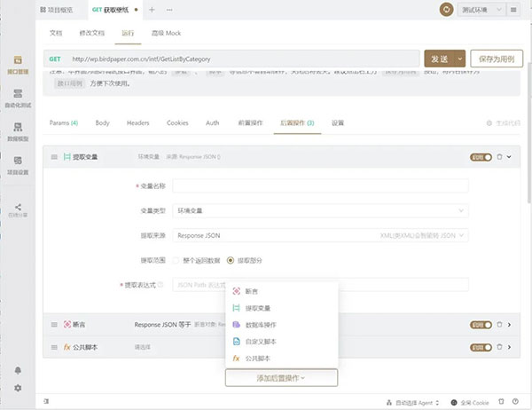Delete the 提取变量 operation with trash icon
532x410 pixels.
pyautogui.click(x=499, y=156)
